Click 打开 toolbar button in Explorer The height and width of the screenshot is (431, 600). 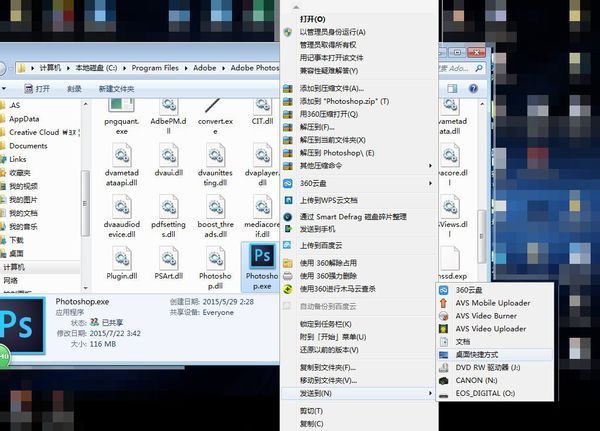37,89
